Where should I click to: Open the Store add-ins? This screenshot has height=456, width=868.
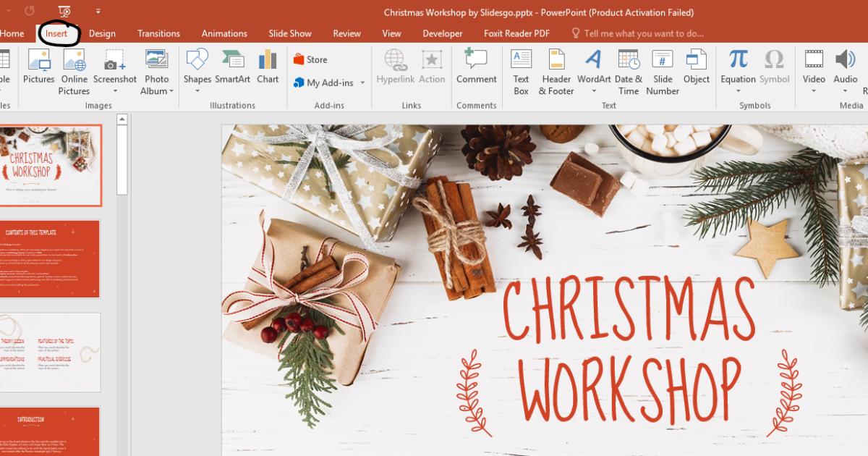tap(315, 59)
